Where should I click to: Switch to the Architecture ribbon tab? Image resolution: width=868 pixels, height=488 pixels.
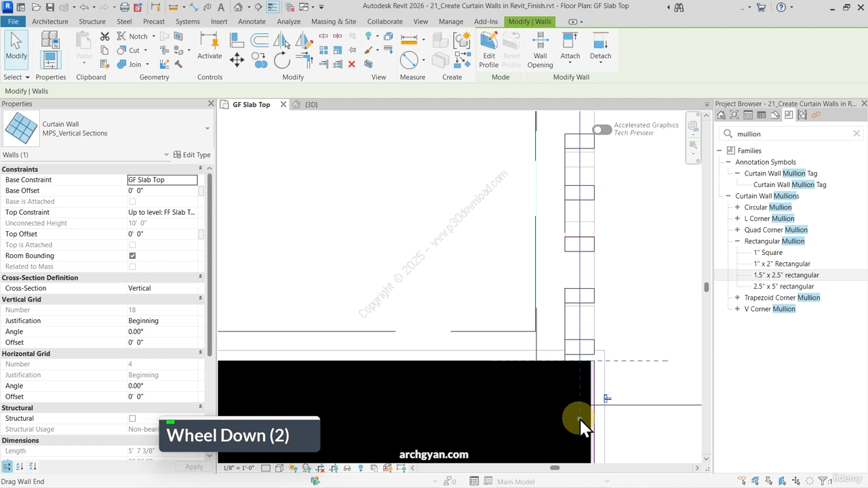click(50, 21)
